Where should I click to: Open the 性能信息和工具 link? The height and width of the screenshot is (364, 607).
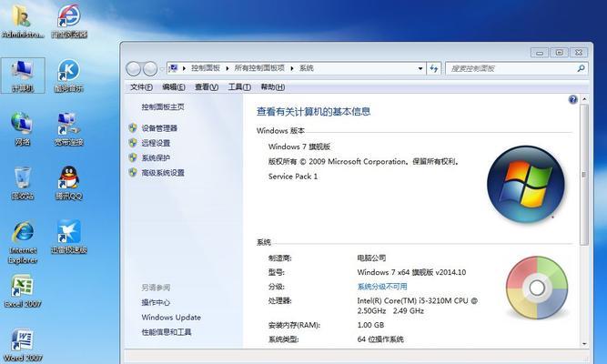tap(166, 332)
